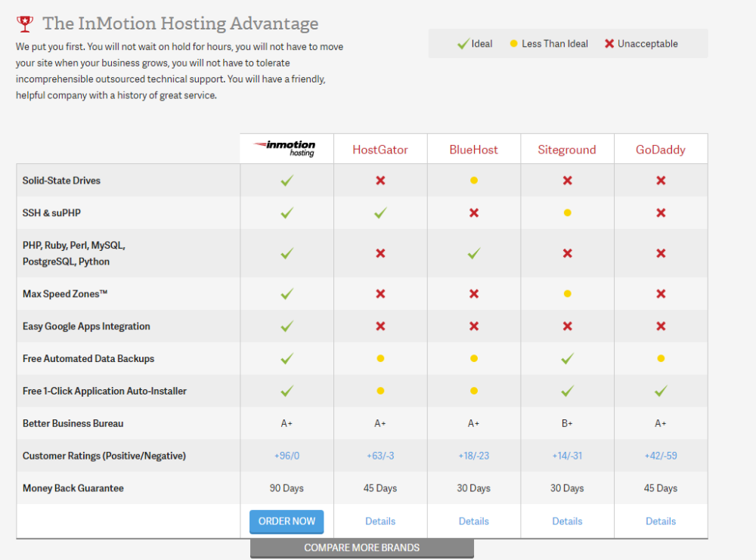Click the Better Business Bureau row label

pos(73,424)
